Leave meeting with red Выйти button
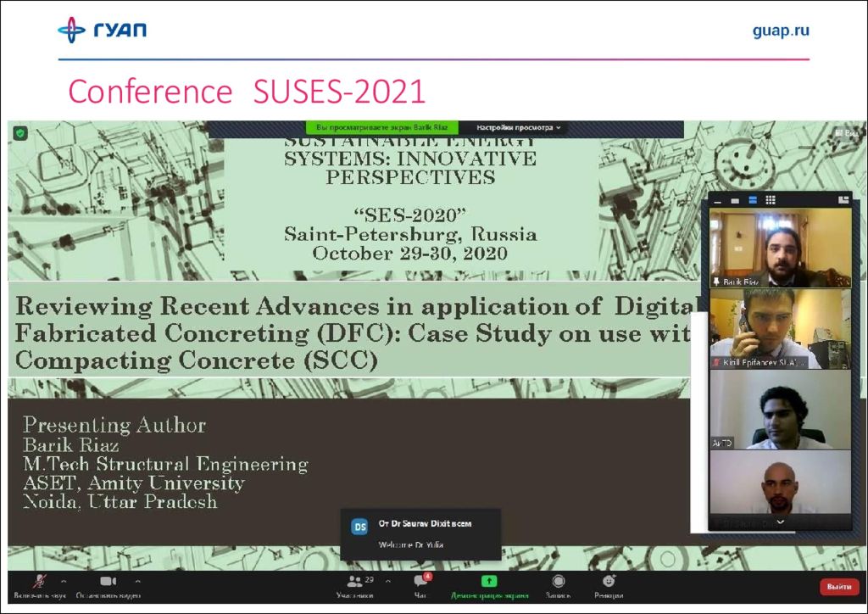Screen dimensions: 868x614 839,587
